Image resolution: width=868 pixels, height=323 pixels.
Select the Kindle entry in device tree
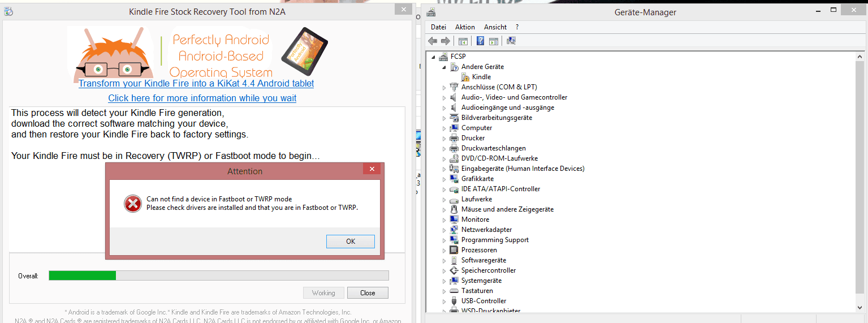click(x=481, y=77)
